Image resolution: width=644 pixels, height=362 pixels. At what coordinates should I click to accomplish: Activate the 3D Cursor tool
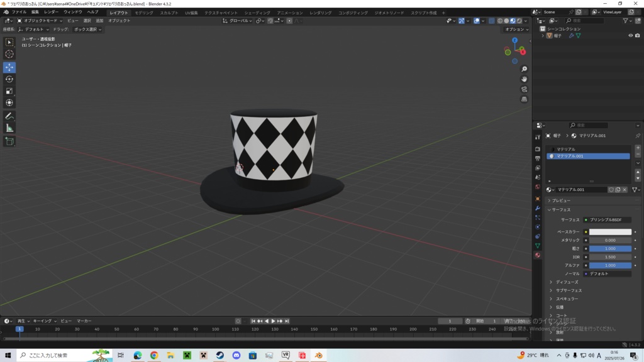click(x=9, y=54)
